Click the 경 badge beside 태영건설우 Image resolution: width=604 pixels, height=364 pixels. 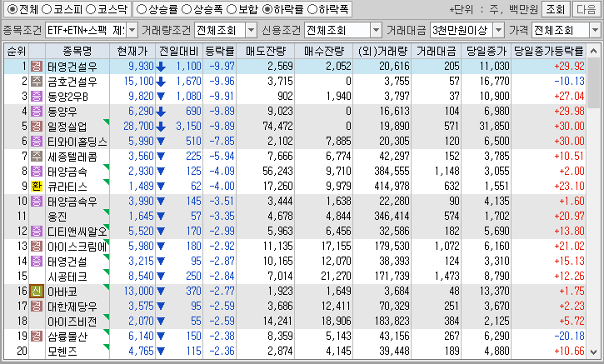click(37, 67)
